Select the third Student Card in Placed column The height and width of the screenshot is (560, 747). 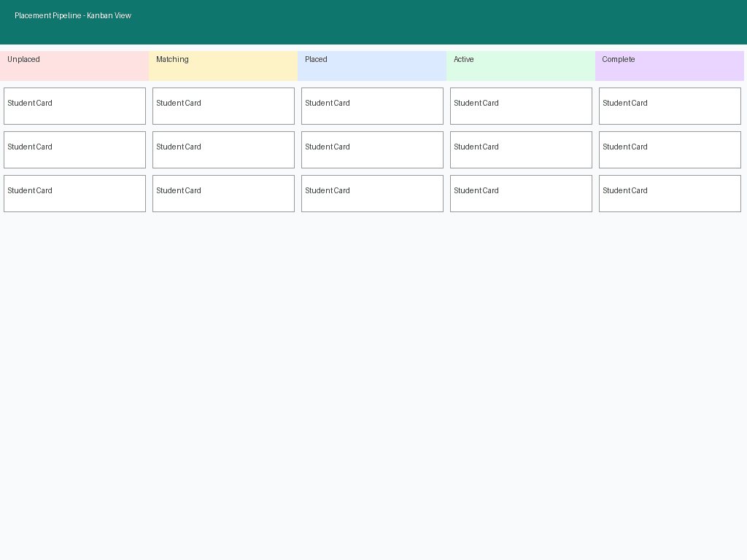pos(372,193)
